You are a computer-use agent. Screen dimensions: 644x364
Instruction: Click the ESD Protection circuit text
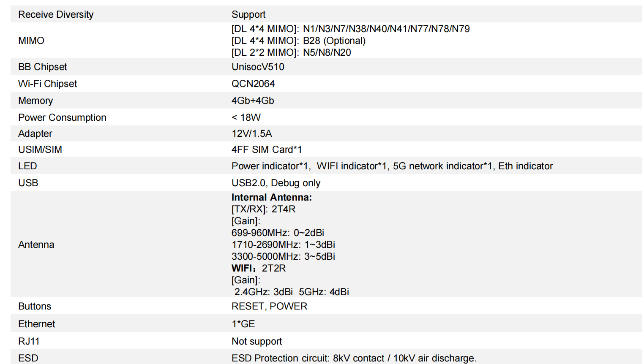click(x=354, y=358)
